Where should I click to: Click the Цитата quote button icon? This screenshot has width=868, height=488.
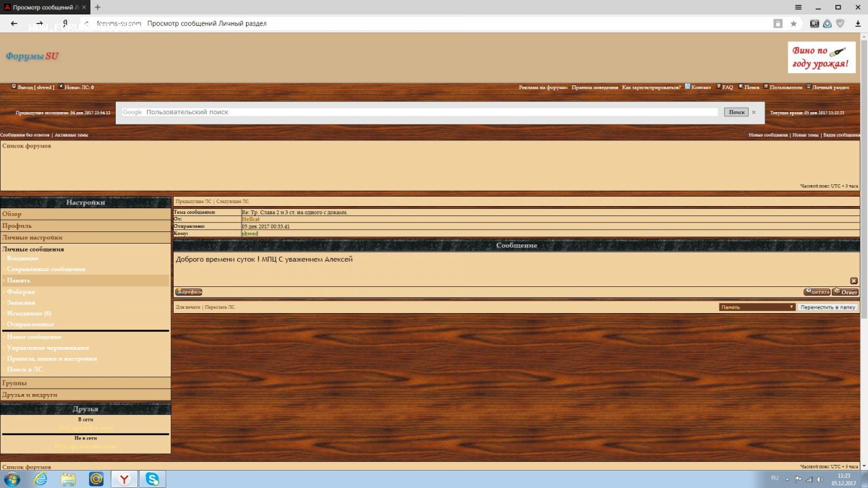[x=817, y=292]
